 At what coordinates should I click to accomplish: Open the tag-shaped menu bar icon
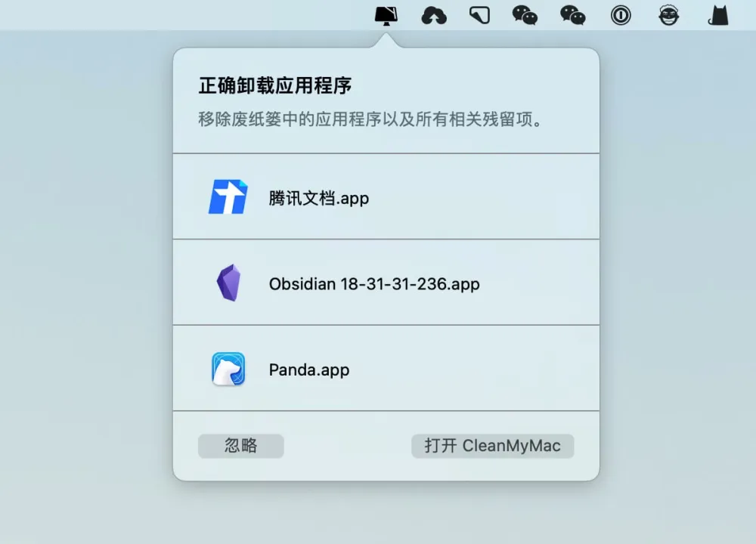pos(480,15)
